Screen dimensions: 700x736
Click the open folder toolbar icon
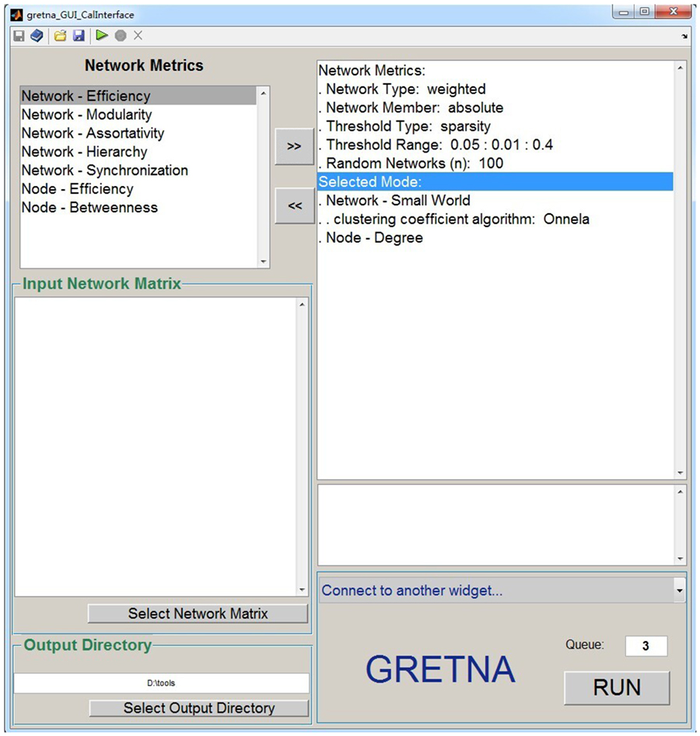[60, 36]
